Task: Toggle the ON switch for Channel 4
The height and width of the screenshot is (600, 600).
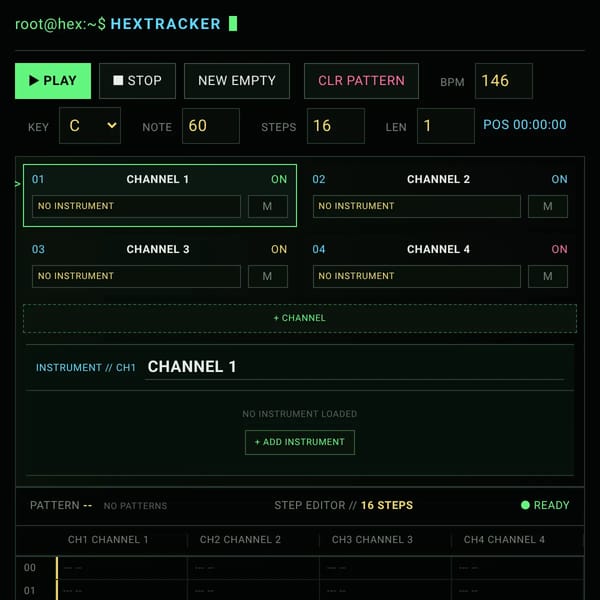Action: (559, 249)
